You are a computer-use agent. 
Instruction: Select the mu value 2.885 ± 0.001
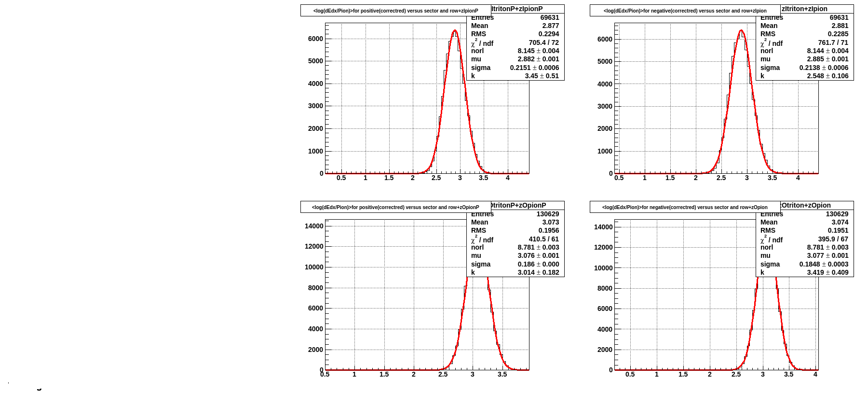[828, 59]
